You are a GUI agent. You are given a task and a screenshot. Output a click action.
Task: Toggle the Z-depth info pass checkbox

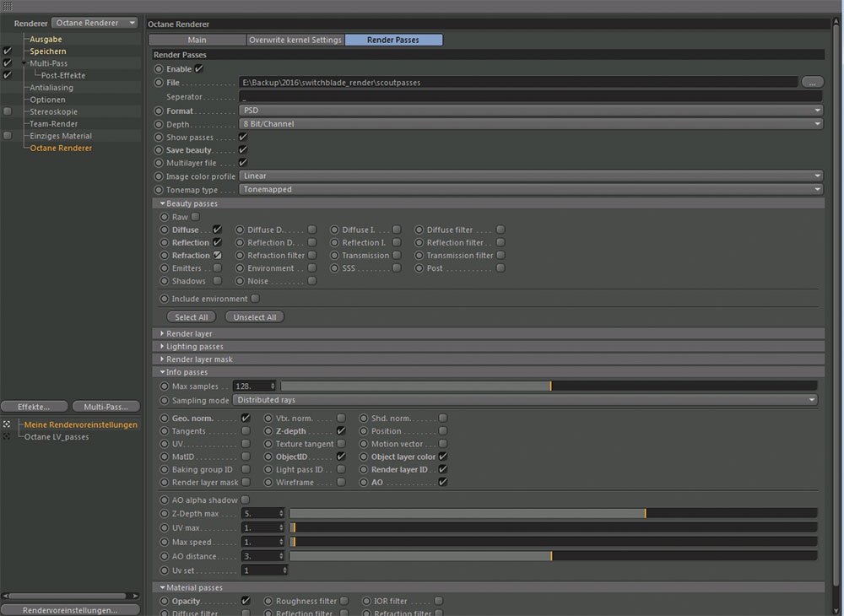pos(341,431)
